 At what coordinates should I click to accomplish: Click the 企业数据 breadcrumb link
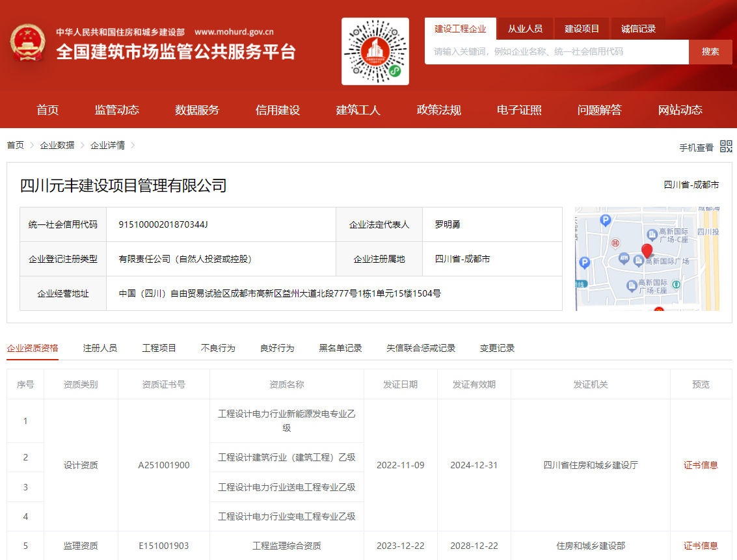point(56,145)
